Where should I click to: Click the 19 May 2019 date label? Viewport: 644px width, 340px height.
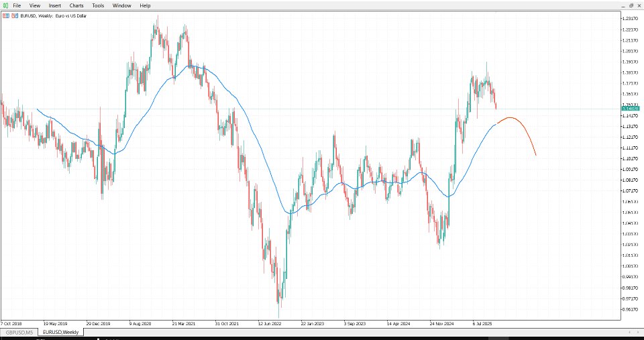click(56, 323)
